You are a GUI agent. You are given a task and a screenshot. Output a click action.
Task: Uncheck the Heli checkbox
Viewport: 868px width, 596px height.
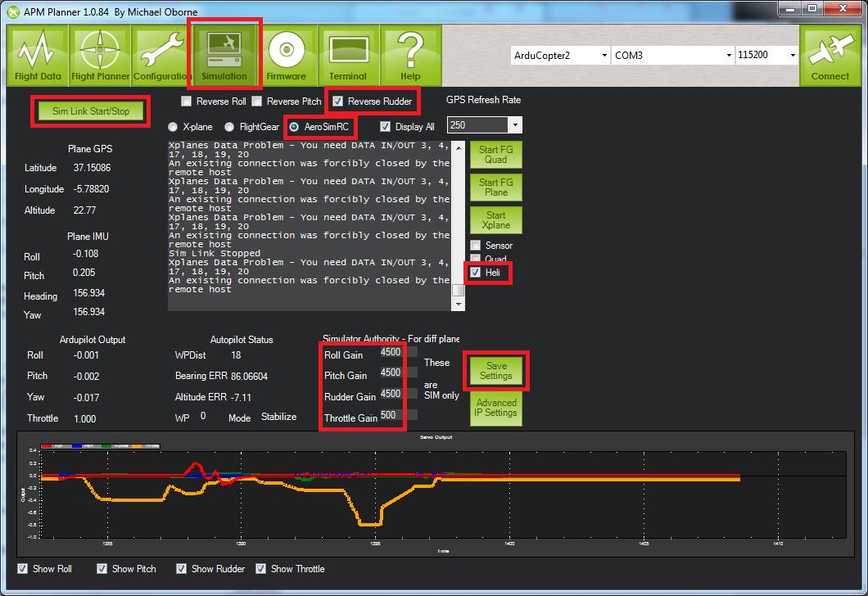point(476,273)
